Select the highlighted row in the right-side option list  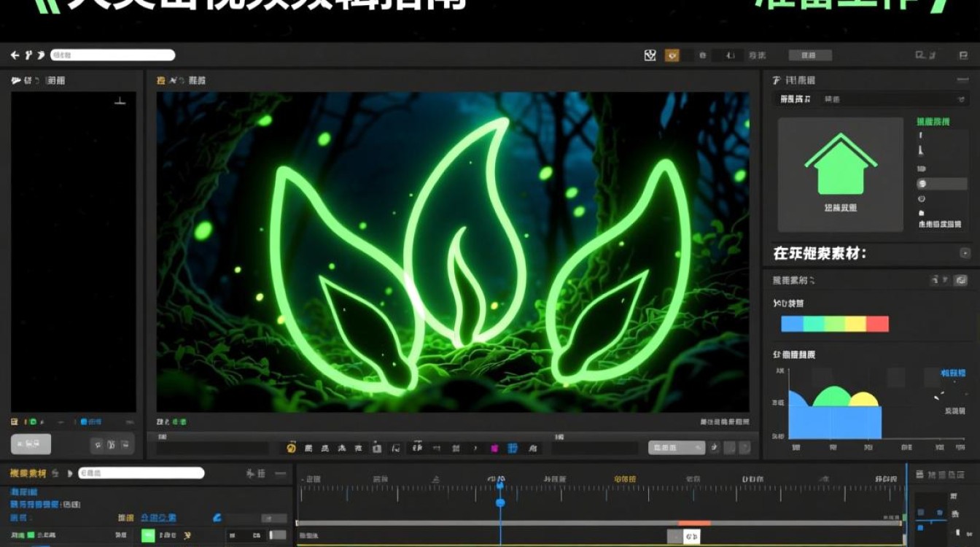(x=942, y=184)
